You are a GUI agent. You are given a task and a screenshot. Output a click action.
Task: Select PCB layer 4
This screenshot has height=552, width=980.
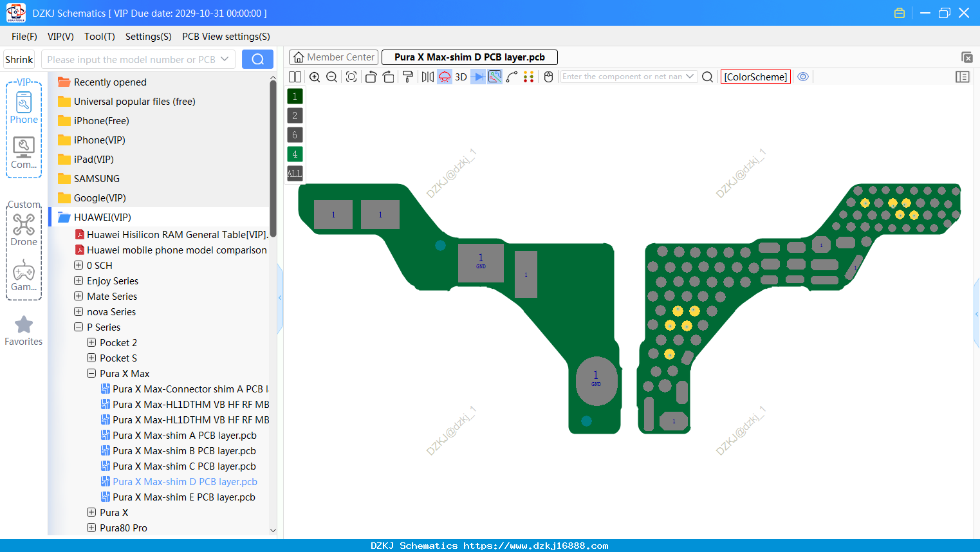tap(295, 154)
